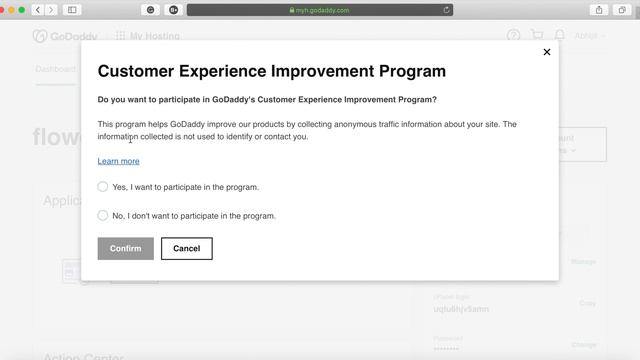This screenshot has height=360, width=640.
Task: Click the first extension icon left of the address bar
Action: coord(150,10)
